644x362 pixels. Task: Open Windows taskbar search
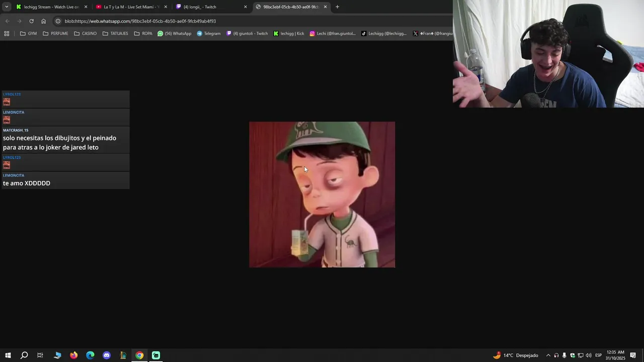(x=24, y=355)
